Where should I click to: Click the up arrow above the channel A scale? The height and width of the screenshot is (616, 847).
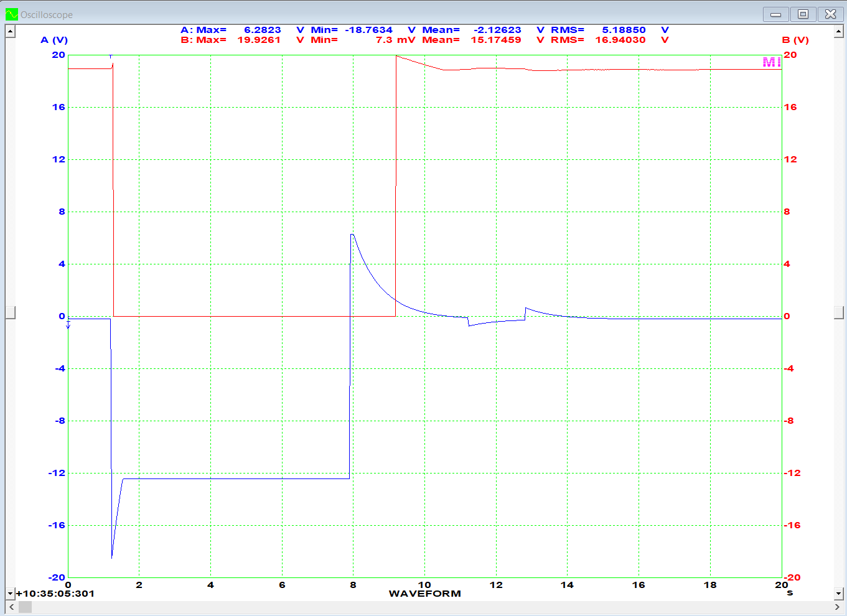[x=10, y=31]
